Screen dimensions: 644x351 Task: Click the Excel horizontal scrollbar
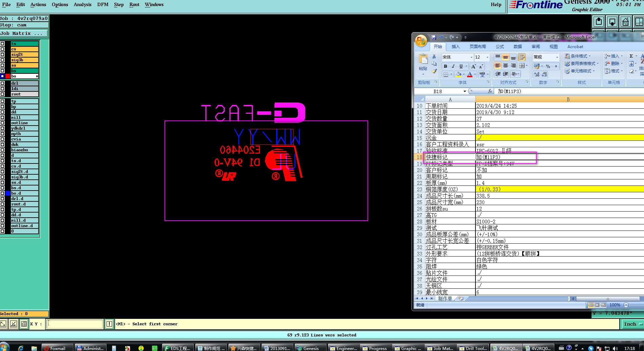point(607,299)
